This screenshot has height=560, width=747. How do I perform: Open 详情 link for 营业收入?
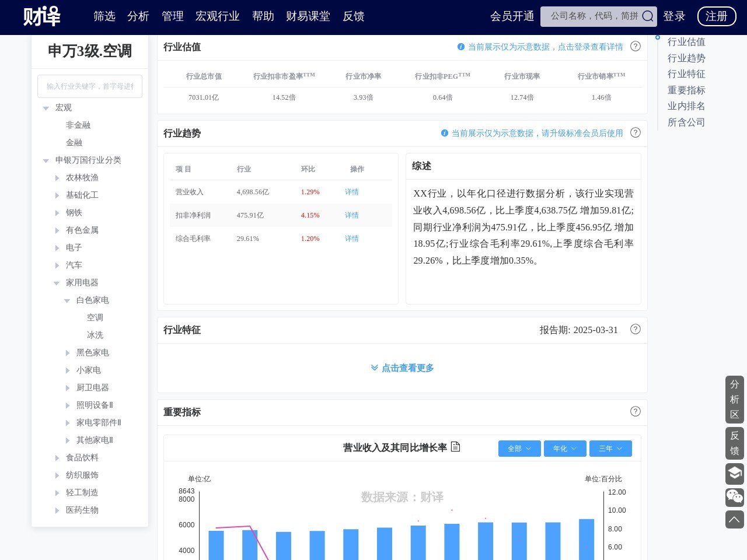(x=351, y=192)
